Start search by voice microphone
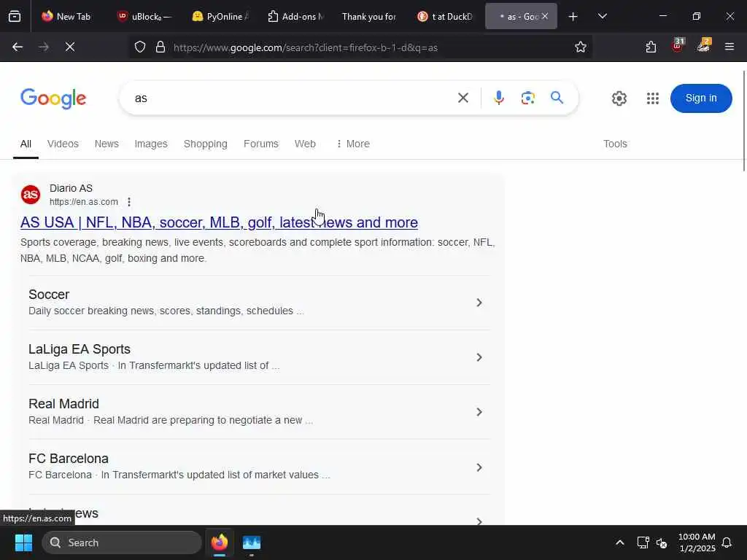Viewport: 747px width, 560px height. pos(499,98)
